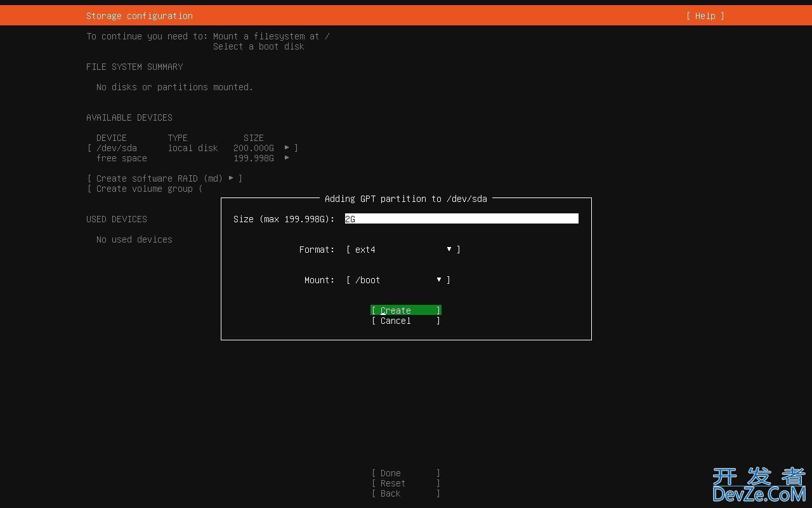Click the Reset button at bottom

pyautogui.click(x=406, y=483)
